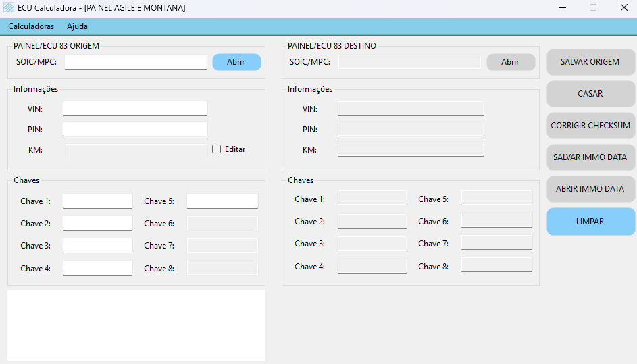The width and height of the screenshot is (637, 364).
Task: Click ABRIR IMMO DATA button
Action: click(x=590, y=189)
